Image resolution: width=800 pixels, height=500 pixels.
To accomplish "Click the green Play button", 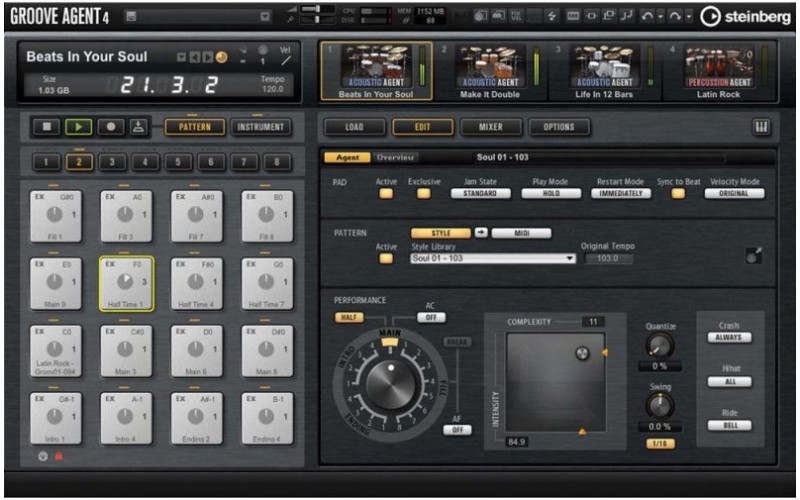I will 77,128.
